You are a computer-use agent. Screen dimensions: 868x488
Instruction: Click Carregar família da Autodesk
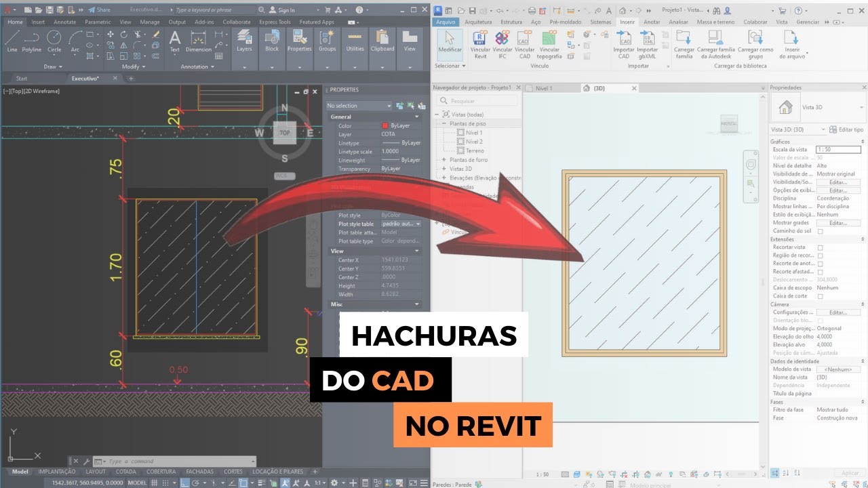[x=717, y=45]
